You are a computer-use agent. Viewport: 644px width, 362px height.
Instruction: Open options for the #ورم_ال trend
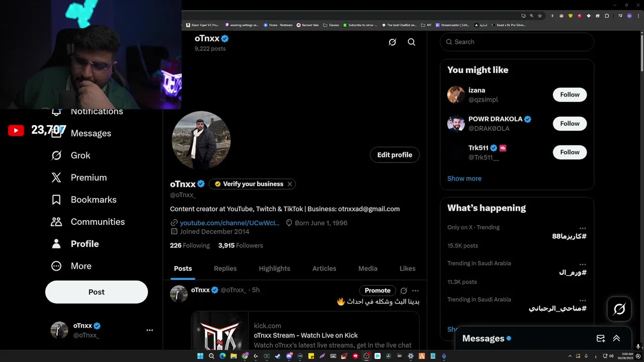(583, 264)
